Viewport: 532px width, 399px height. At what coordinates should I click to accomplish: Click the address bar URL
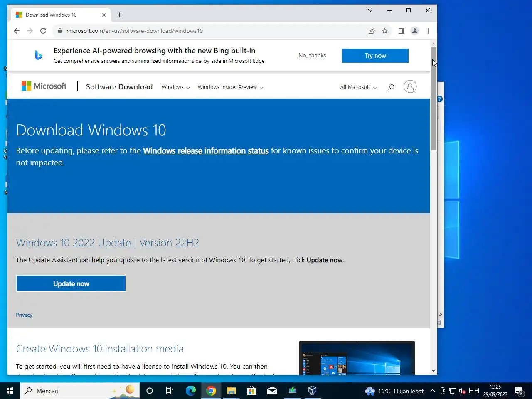(x=135, y=31)
